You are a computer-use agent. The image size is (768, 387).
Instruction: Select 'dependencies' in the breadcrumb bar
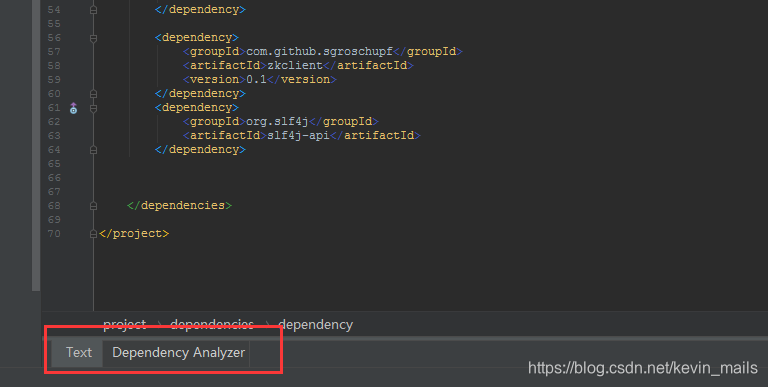212,324
